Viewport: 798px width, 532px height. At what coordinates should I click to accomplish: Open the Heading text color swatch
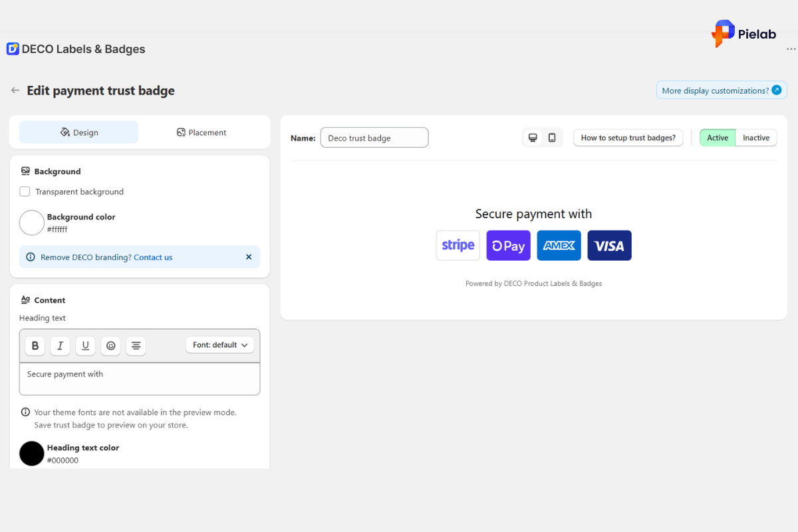pyautogui.click(x=31, y=454)
